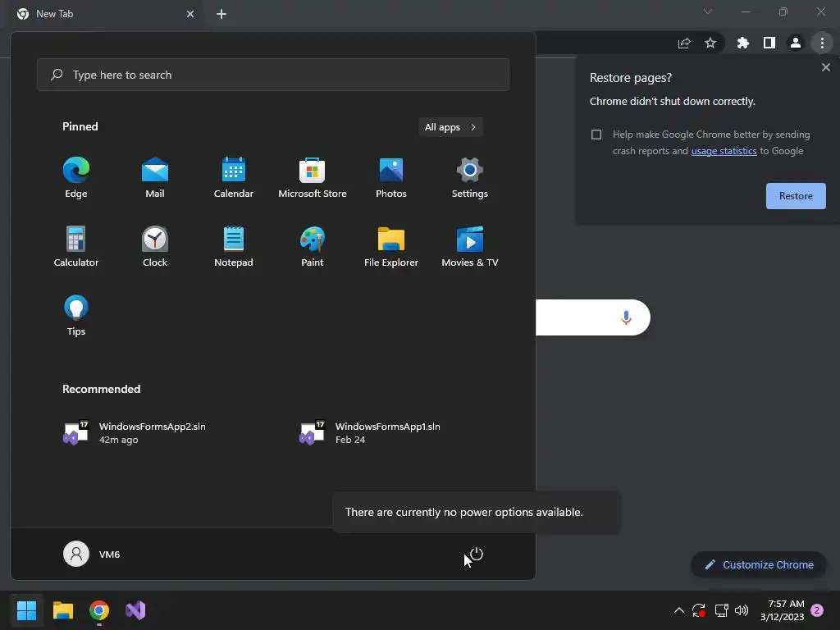840x630 pixels.
Task: Click the Start menu power button
Action: click(477, 554)
